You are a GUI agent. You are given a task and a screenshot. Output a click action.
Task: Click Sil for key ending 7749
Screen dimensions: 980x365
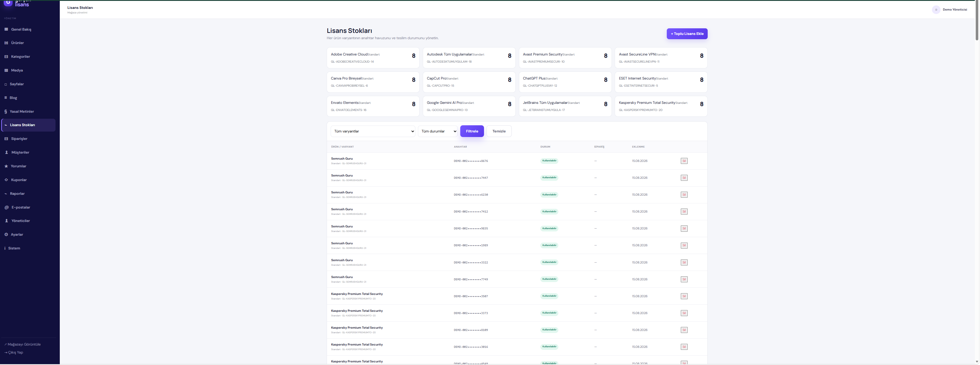coord(684,279)
